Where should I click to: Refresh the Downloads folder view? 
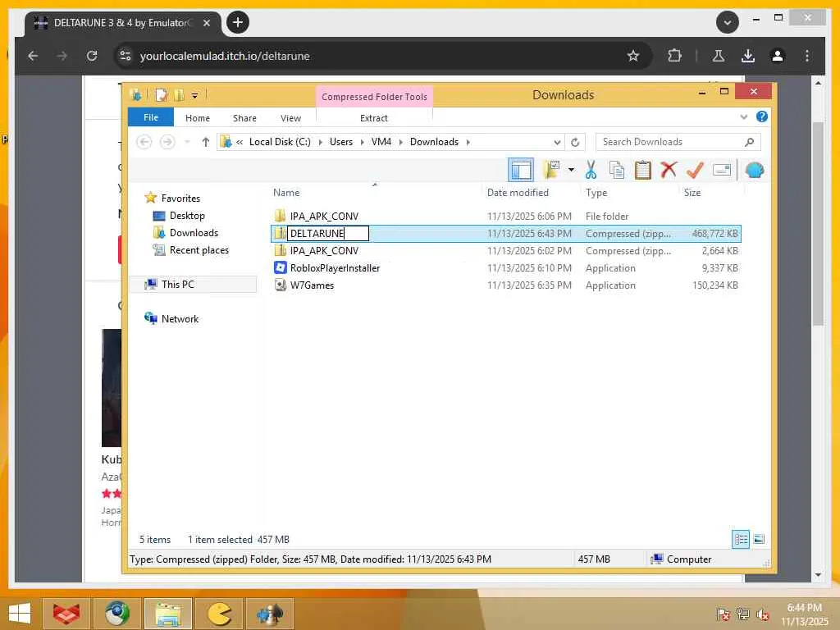[575, 142]
